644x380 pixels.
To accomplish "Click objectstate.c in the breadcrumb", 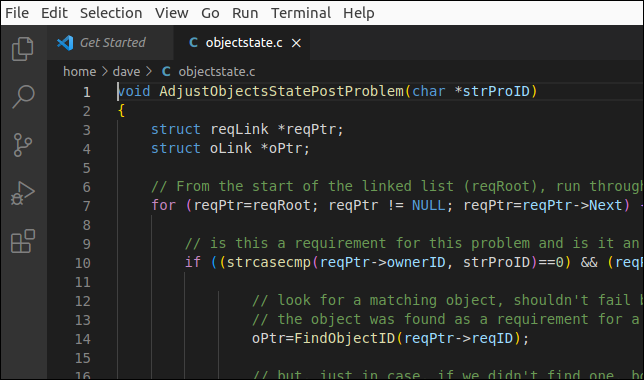I will 217,71.
